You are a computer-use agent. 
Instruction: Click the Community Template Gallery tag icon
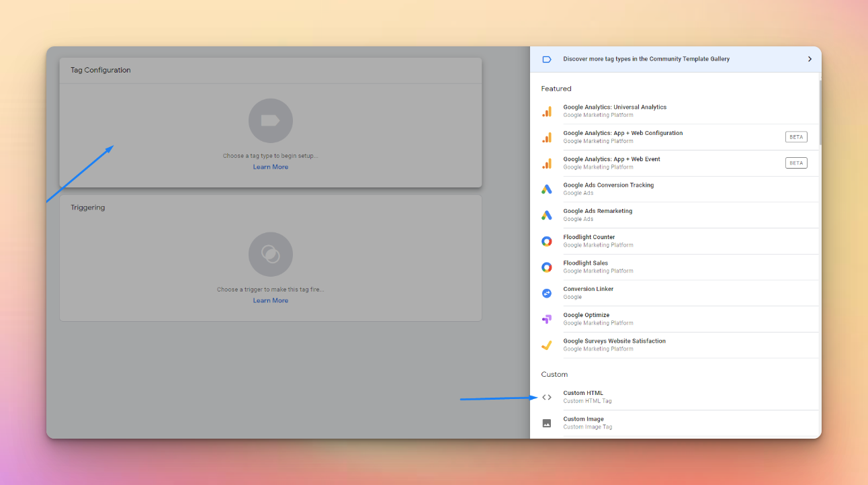pos(547,59)
